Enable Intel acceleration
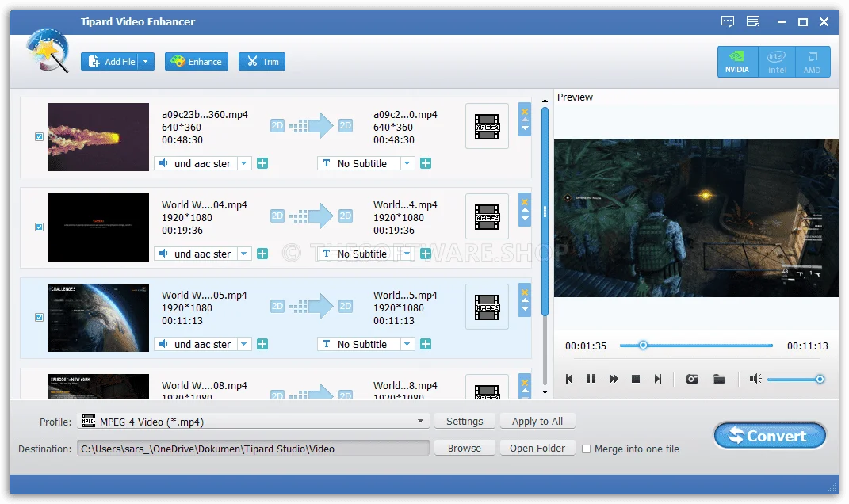Screen dimensions: 849x504 777,62
